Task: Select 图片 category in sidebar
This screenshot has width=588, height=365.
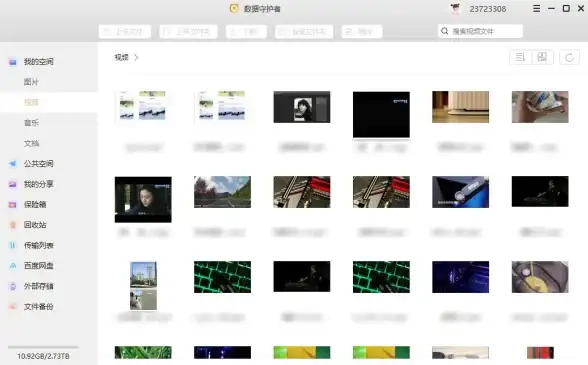Action: (31, 82)
